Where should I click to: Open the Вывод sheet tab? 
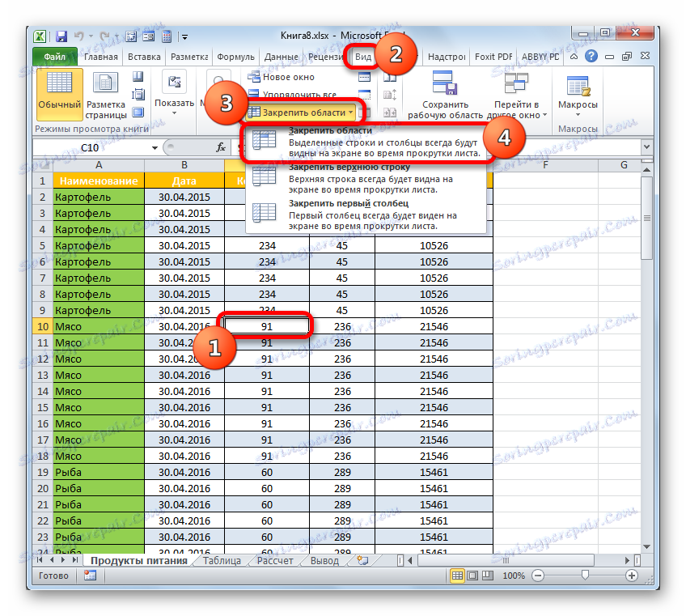[324, 560]
